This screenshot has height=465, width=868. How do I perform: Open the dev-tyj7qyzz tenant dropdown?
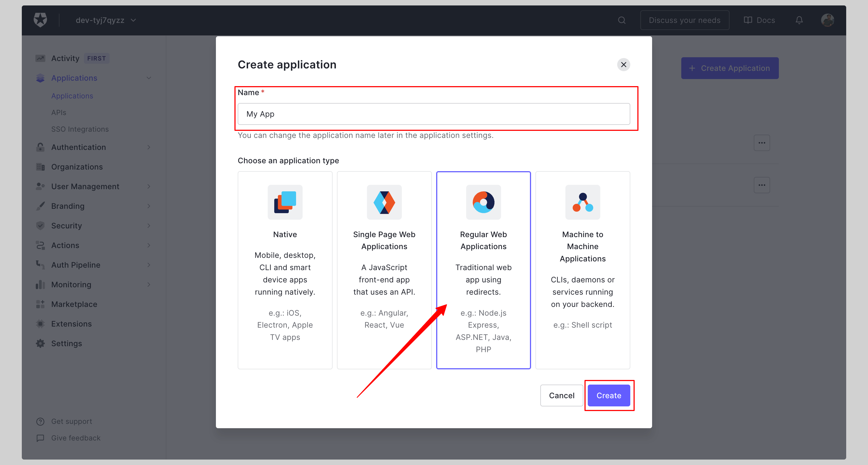pyautogui.click(x=104, y=20)
